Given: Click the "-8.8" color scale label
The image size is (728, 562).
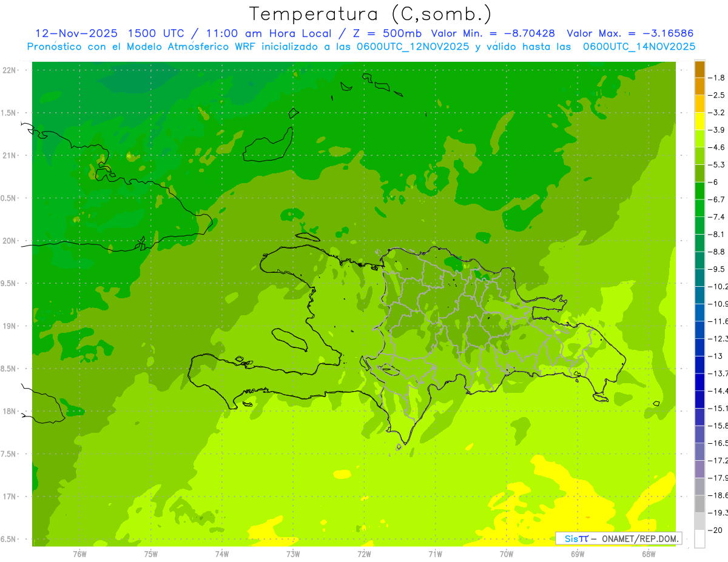Looking at the screenshot, I should 717,252.
